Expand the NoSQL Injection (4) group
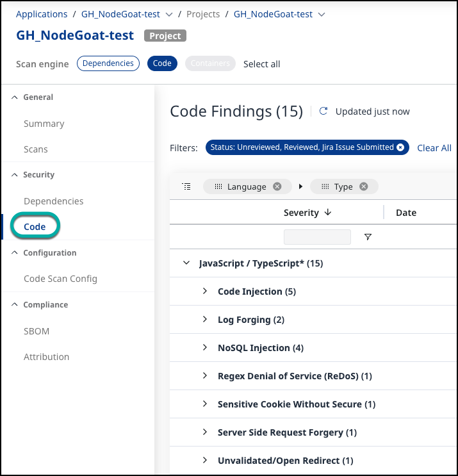This screenshot has height=476, width=458. pos(205,348)
